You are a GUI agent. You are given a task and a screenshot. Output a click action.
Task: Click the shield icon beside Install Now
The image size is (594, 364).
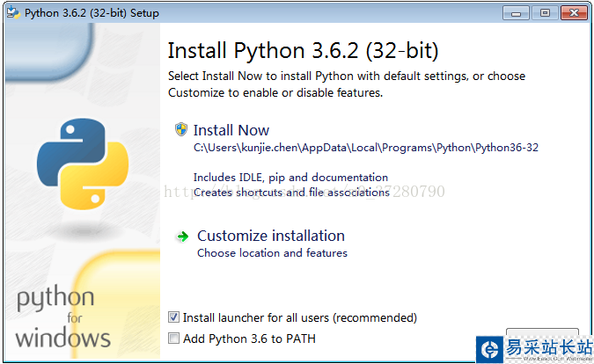point(181,129)
